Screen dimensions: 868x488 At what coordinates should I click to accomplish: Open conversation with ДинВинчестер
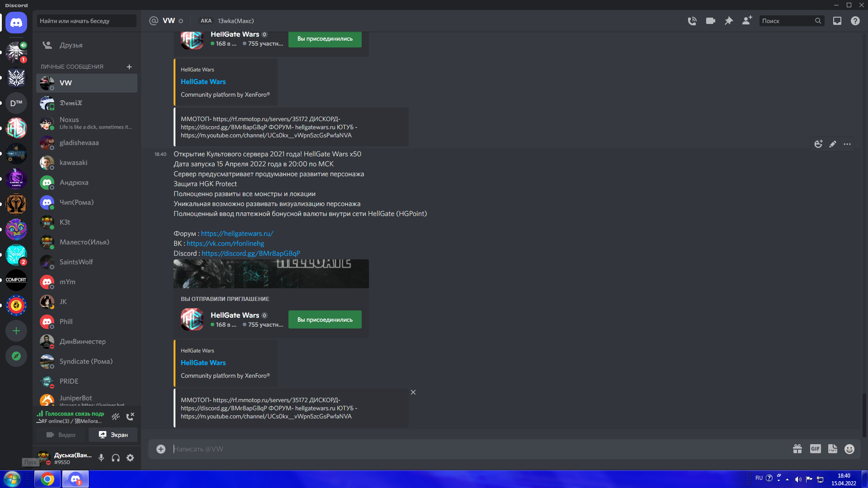[x=87, y=342]
